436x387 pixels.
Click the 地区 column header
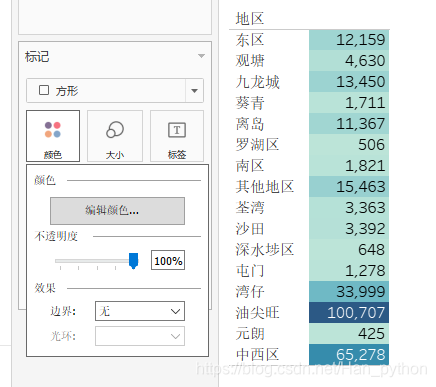[250, 19]
